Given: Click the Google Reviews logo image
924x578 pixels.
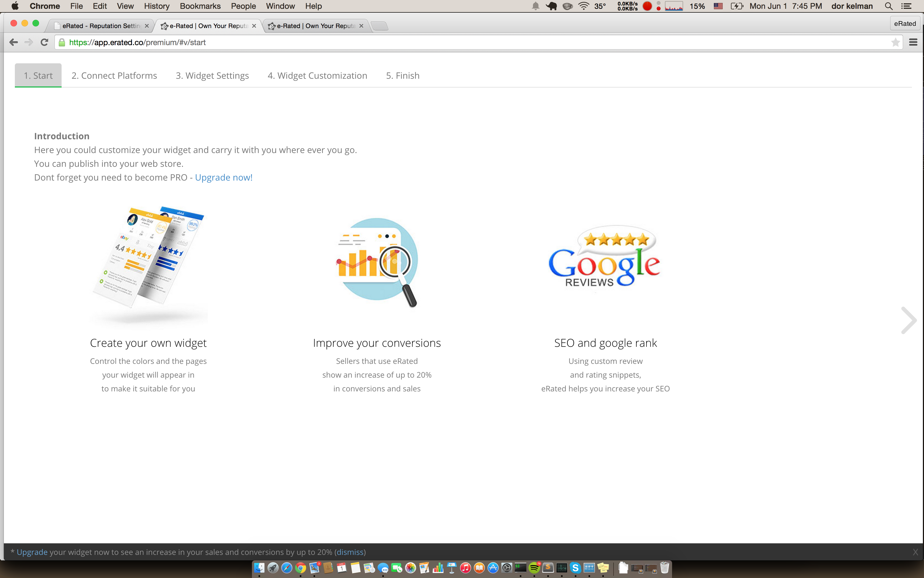Looking at the screenshot, I should pos(605,257).
